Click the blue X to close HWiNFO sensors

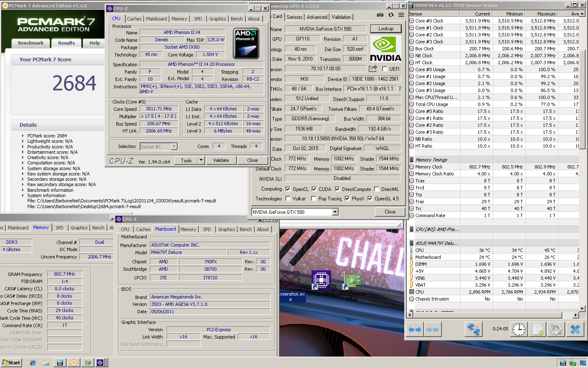click(x=575, y=330)
